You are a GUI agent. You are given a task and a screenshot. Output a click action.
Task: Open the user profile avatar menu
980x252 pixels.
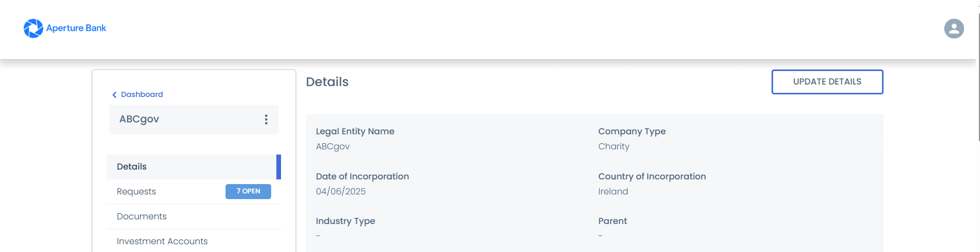point(954,29)
